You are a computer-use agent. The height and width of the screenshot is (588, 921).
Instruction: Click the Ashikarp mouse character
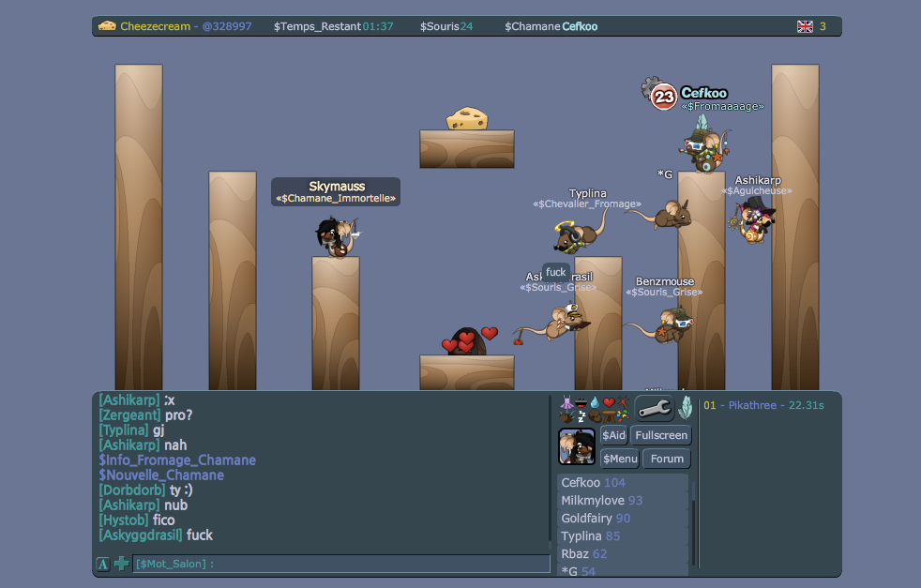pyautogui.click(x=753, y=220)
